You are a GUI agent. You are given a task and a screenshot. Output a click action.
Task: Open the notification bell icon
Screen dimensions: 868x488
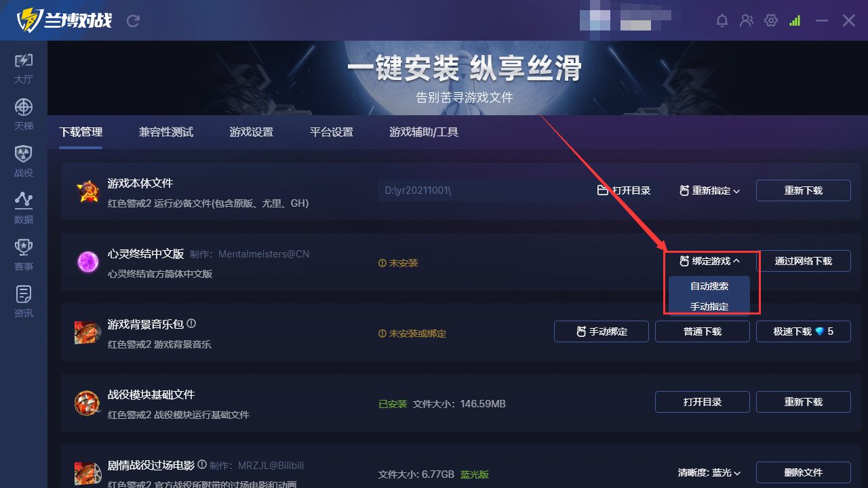tap(722, 21)
